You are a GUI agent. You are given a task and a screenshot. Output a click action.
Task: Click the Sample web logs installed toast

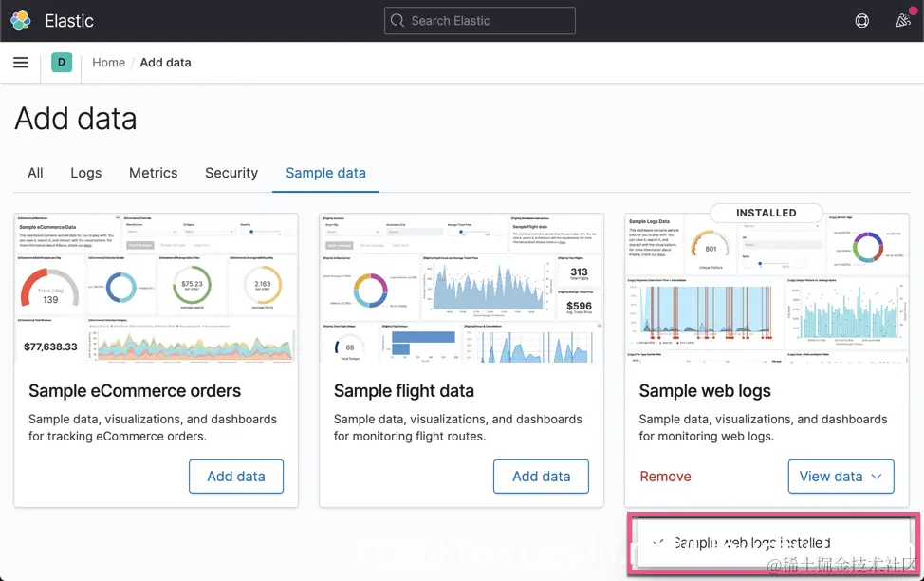[x=774, y=544]
